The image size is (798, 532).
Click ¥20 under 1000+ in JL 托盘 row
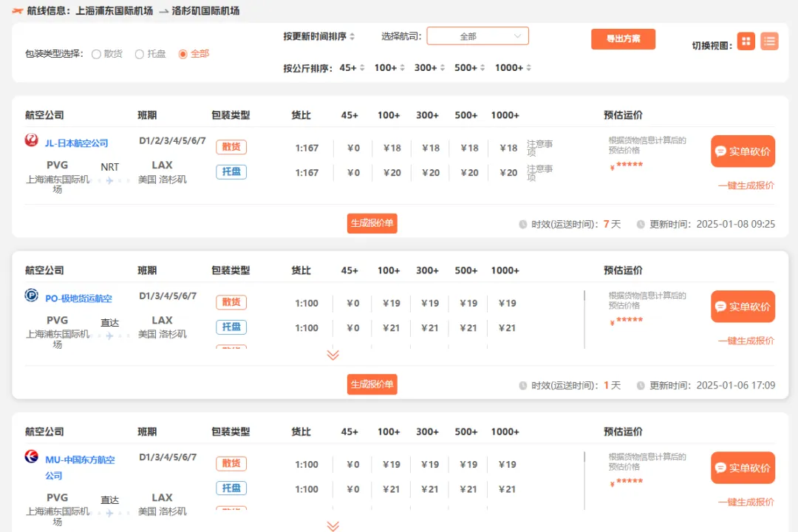point(508,173)
